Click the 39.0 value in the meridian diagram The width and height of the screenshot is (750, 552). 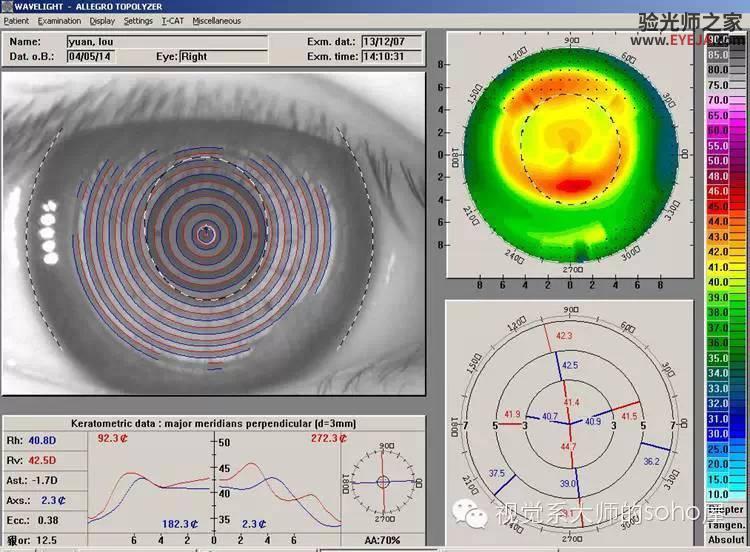(568, 484)
